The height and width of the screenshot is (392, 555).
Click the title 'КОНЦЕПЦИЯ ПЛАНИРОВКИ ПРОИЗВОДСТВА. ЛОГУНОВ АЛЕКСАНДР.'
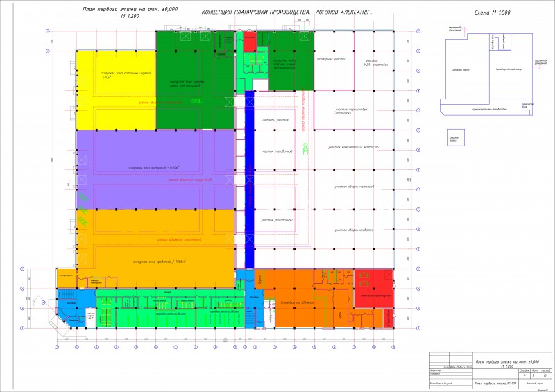click(x=287, y=12)
